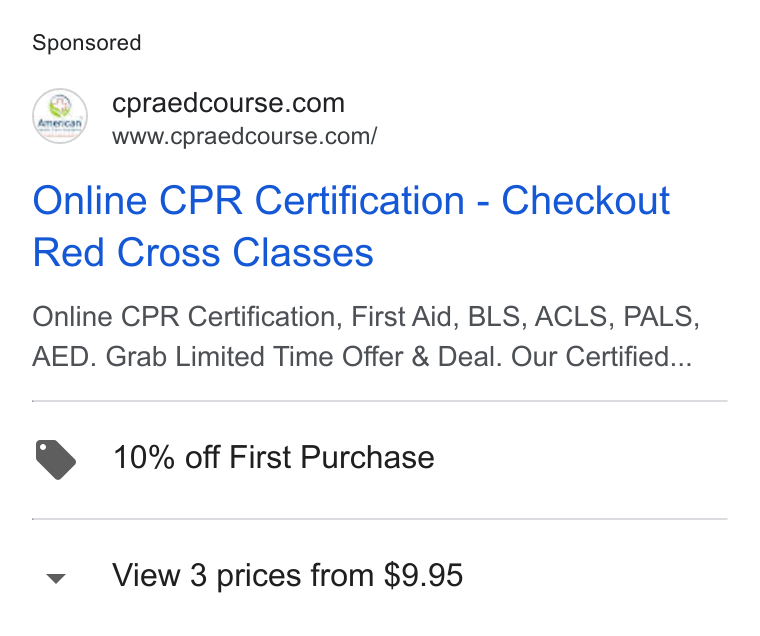Click the cpraedcourse.com site name
This screenshot has height=636, width=760.
click(x=228, y=102)
